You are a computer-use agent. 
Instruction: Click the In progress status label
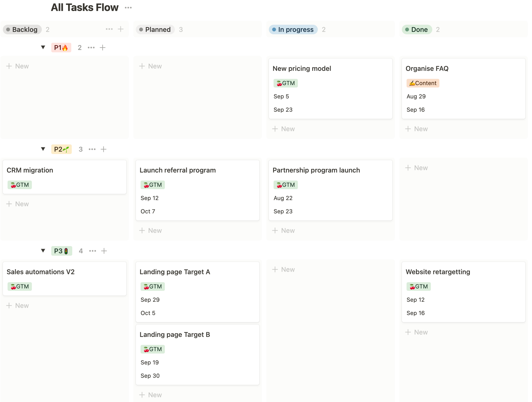pyautogui.click(x=293, y=30)
